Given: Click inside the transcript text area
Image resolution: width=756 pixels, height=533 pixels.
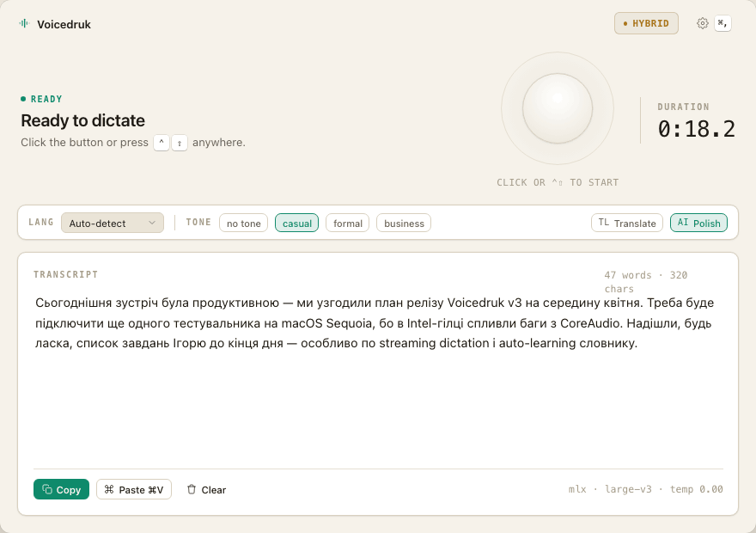Looking at the screenshot, I should 378,377.
